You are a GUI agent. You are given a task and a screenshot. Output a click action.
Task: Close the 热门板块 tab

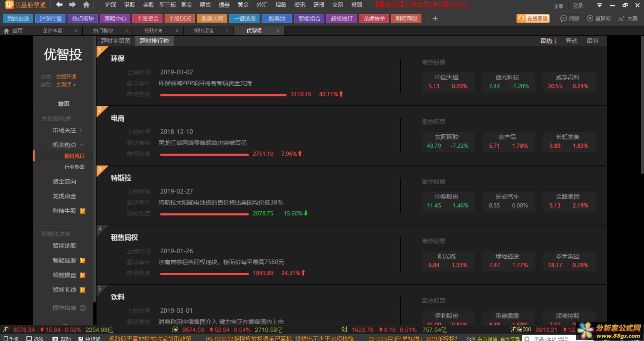coord(126,31)
